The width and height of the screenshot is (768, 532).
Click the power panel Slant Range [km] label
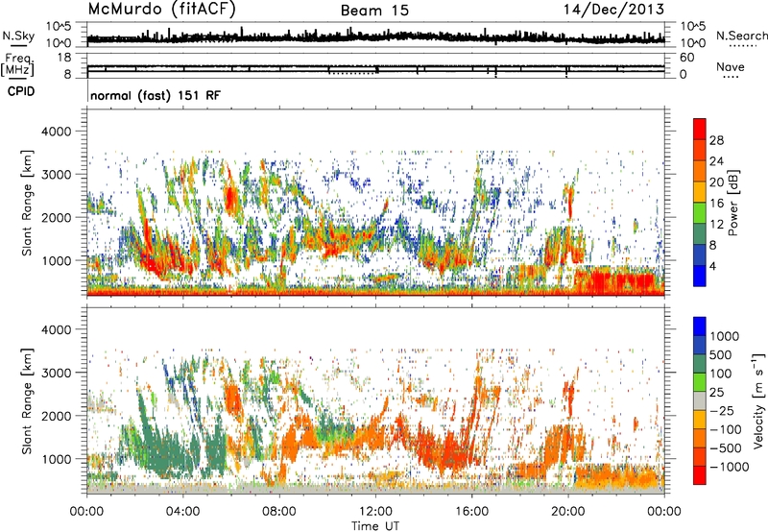(x=27, y=203)
